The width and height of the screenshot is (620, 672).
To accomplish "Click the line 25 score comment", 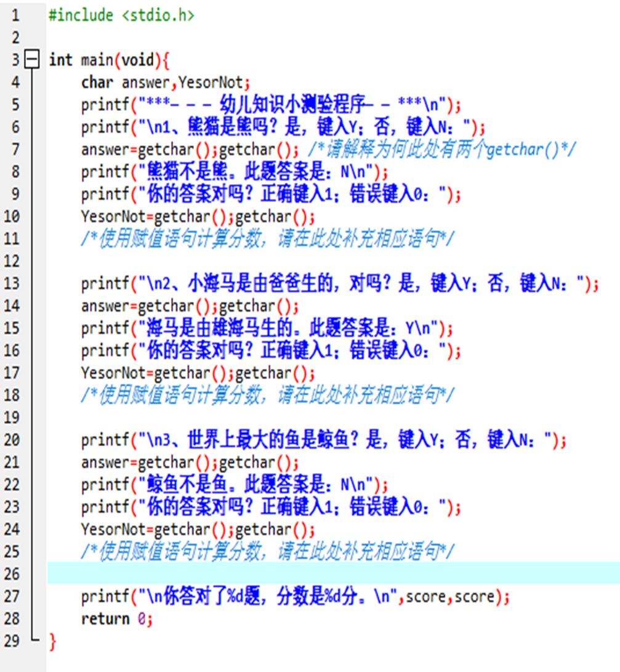I will click(267, 551).
